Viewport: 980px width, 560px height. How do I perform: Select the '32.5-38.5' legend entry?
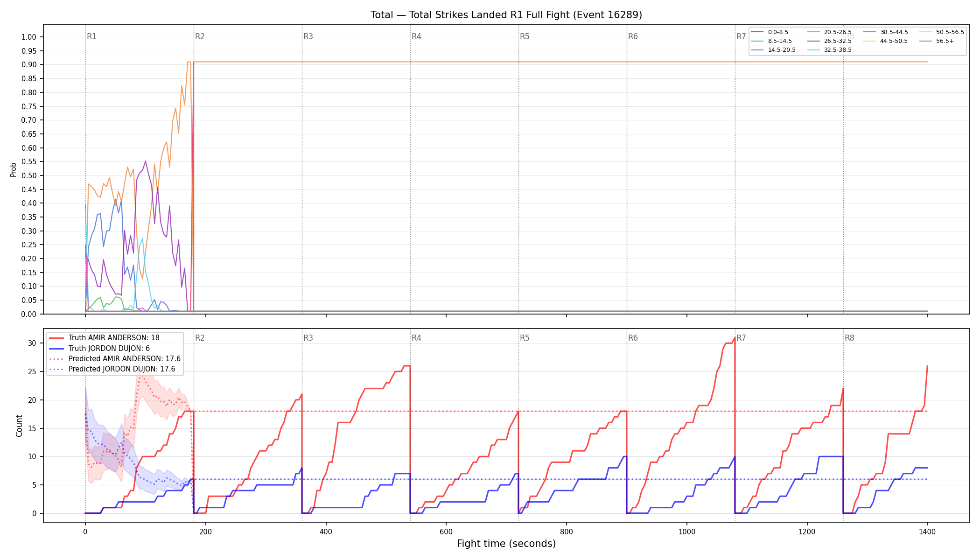[x=829, y=50]
